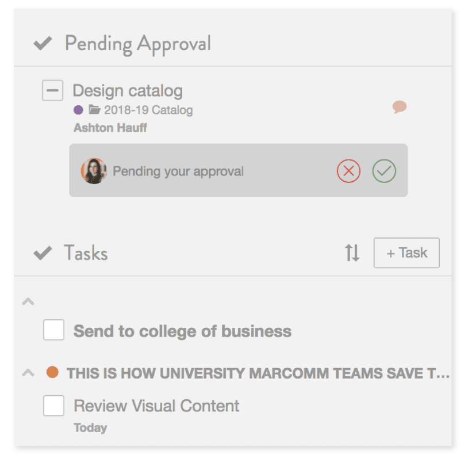476x470 pixels.
Task: Collapse the first task group chevron
Action: point(28,301)
